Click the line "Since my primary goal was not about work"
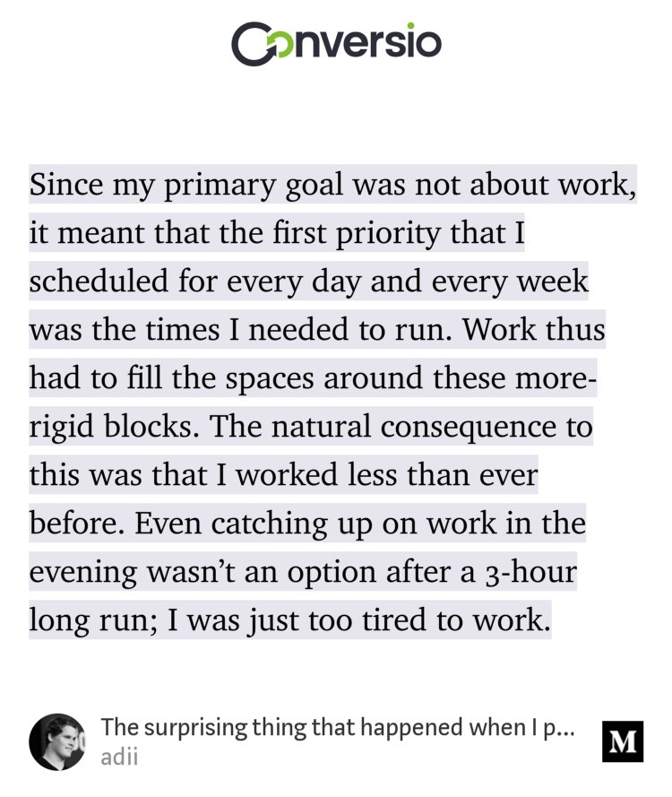Screen dimensions: 672x797 click(332, 185)
